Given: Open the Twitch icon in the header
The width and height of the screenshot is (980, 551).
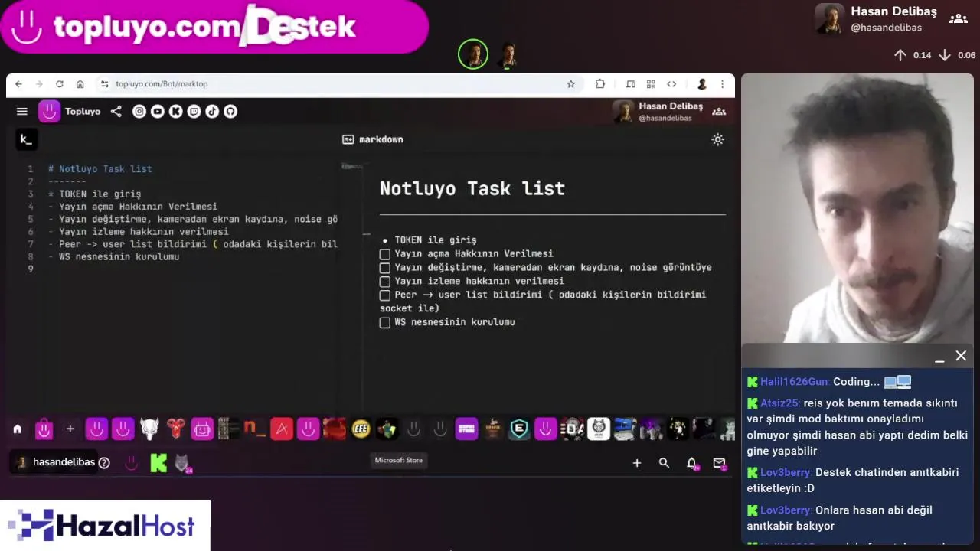Looking at the screenshot, I should (194, 112).
